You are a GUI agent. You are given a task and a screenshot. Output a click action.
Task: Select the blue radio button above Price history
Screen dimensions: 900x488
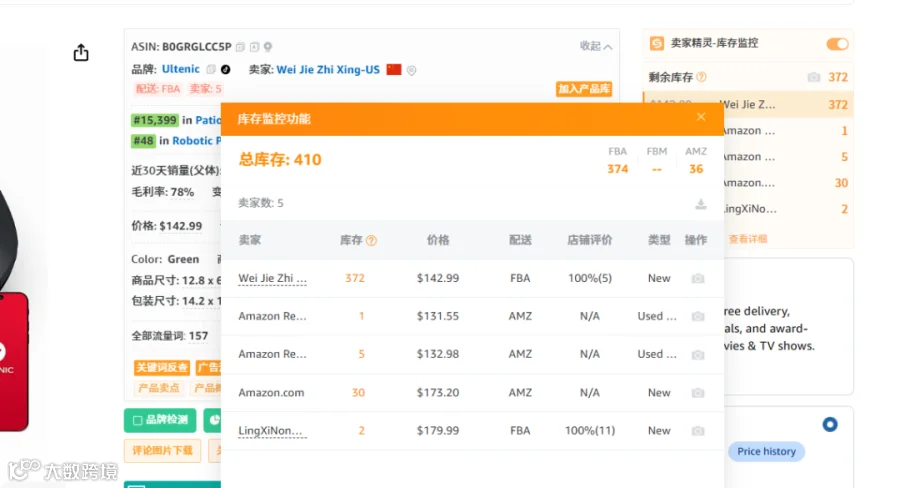830,424
